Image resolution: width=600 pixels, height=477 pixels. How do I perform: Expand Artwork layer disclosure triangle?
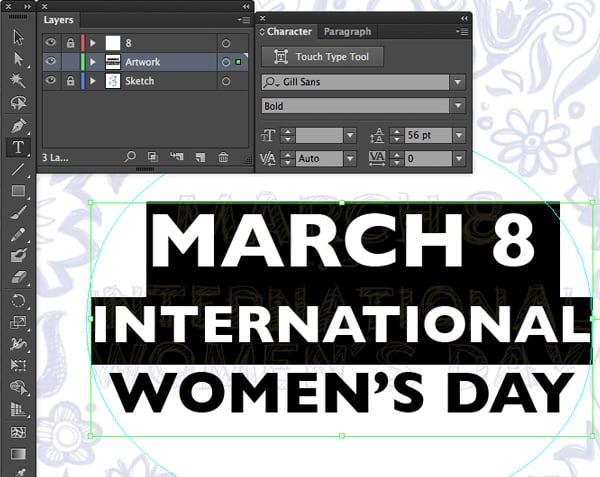point(93,62)
